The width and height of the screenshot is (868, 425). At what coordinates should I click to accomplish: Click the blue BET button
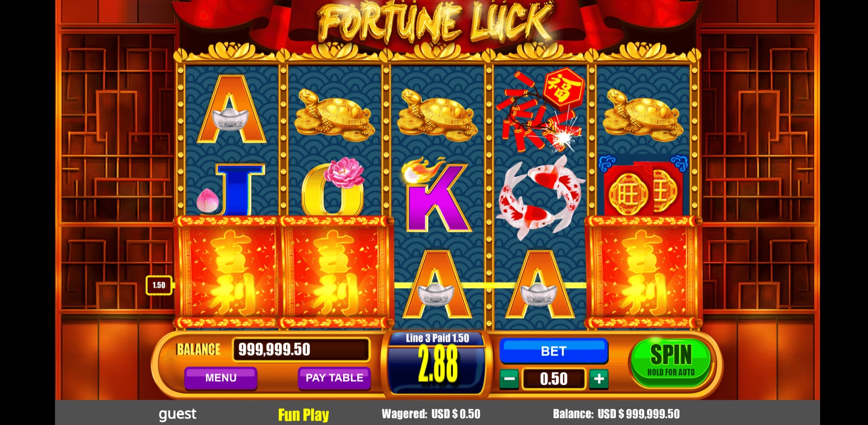(x=554, y=351)
